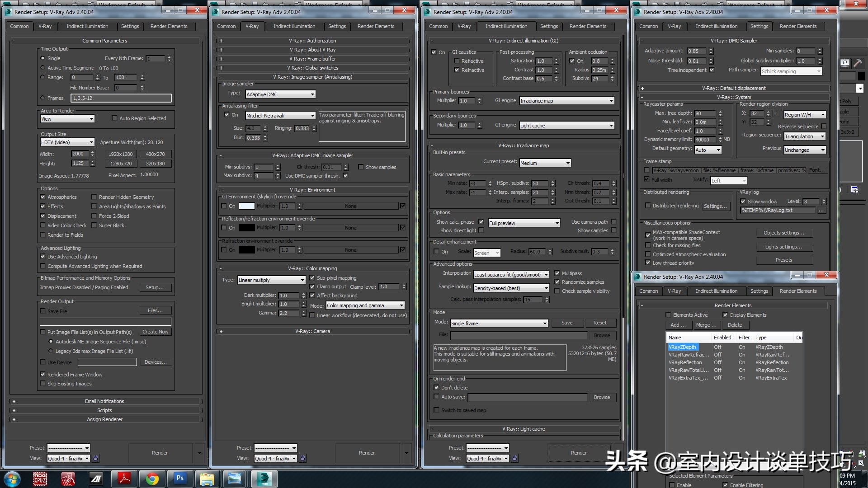
Task: Click the GI Environment skylight color swatch
Action: coord(246,206)
